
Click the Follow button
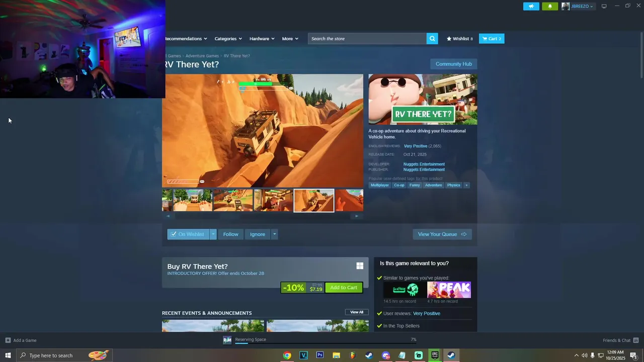point(231,234)
